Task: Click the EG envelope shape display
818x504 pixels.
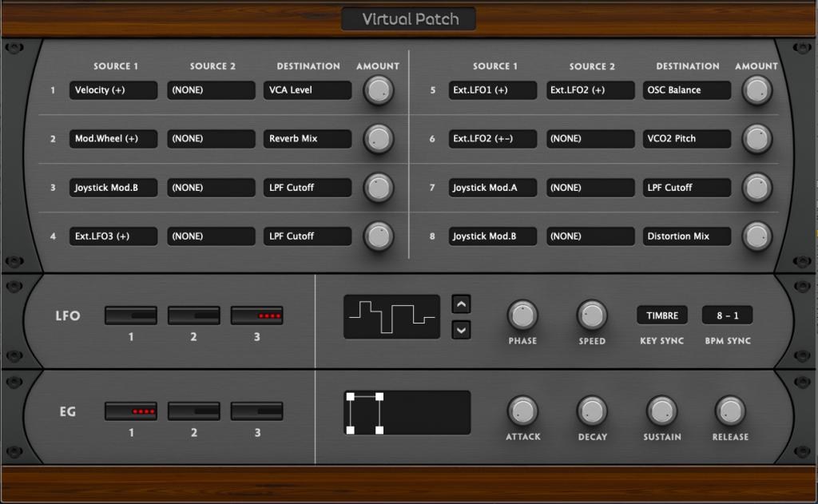Action: (407, 412)
